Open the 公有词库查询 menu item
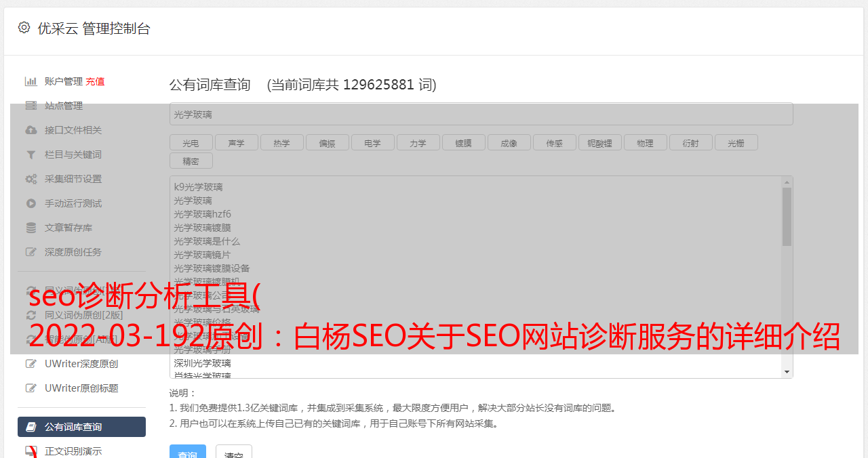Viewport: 868px width, 458px height. 81,427
